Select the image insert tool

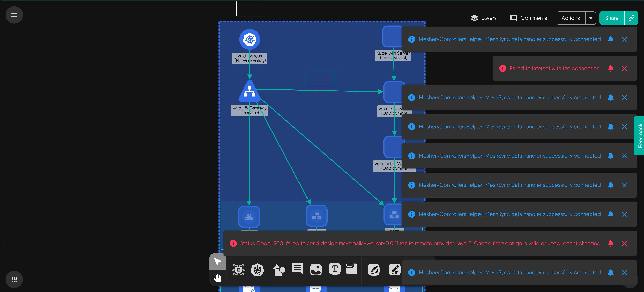coord(316,270)
